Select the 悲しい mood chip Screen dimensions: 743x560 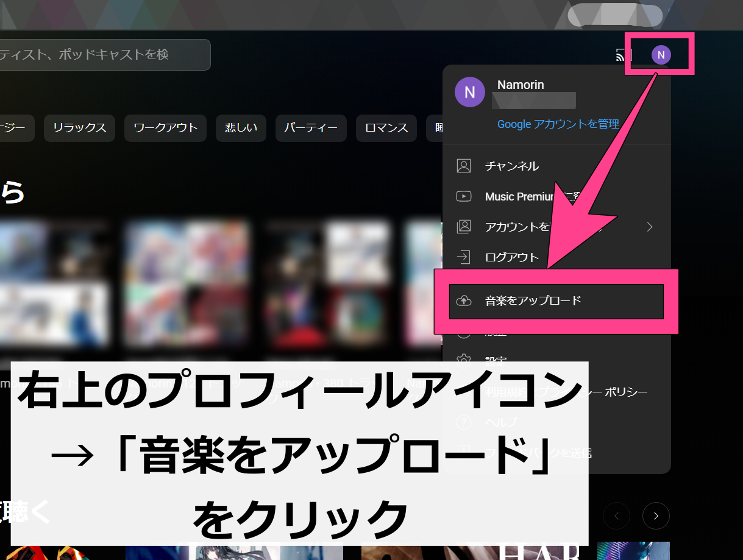point(241,128)
